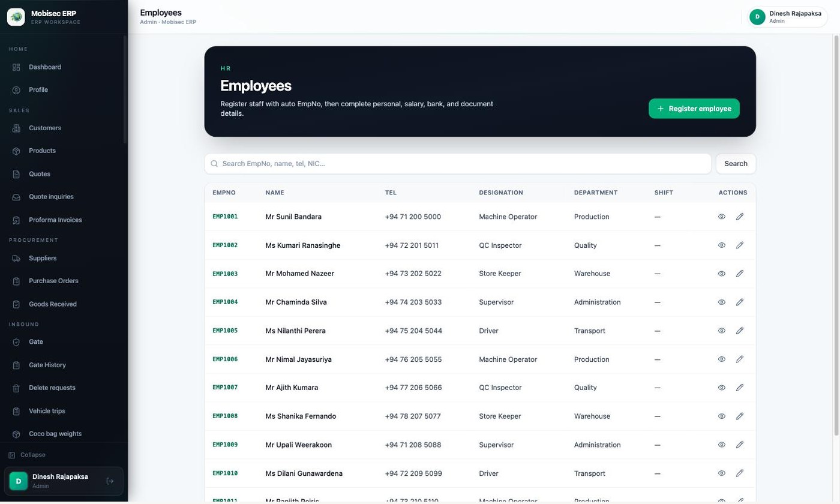This screenshot has width=840, height=504.
Task: View details for Ms Shanika Fernando
Action: click(722, 416)
